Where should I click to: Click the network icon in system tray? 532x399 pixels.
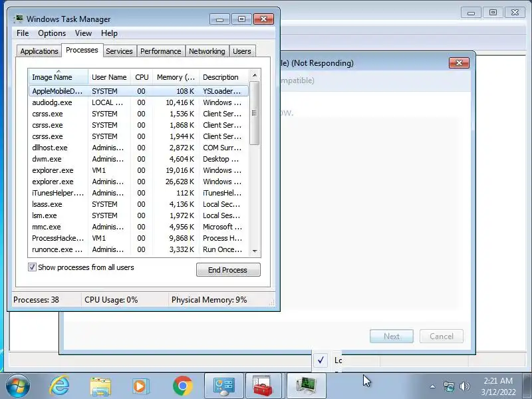coord(449,386)
